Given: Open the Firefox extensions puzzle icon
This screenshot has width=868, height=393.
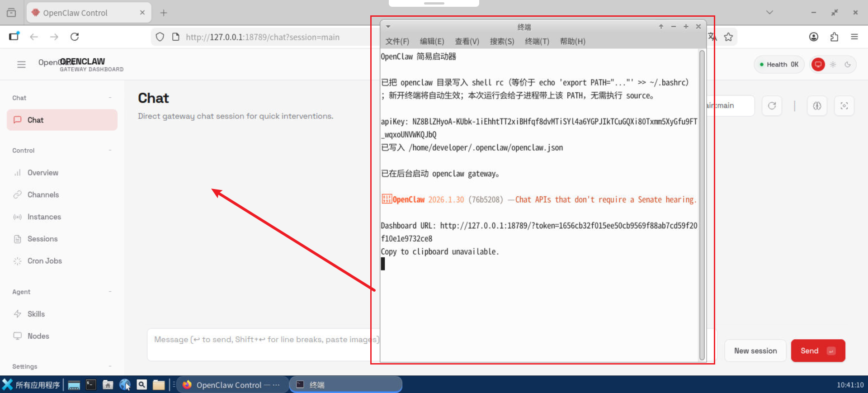Looking at the screenshot, I should tap(834, 37).
